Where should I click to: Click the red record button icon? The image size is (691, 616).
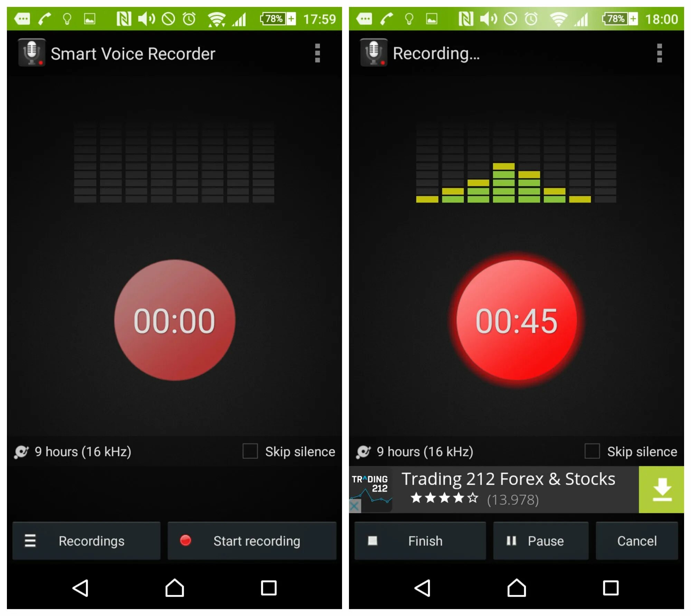186,539
